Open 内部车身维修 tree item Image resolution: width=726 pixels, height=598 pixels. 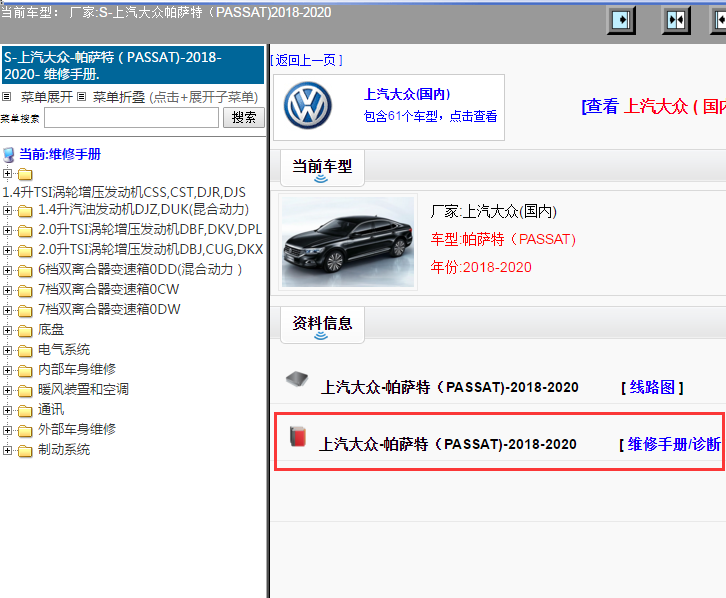[77, 369]
